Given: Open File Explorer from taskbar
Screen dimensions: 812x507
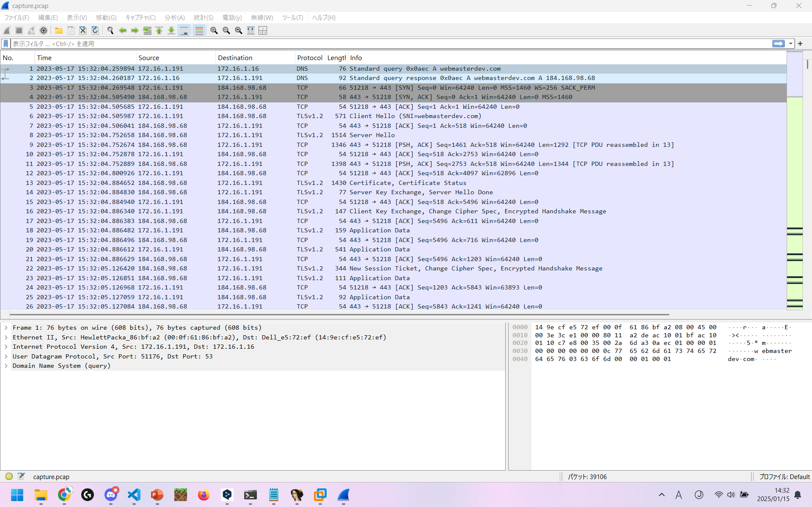Looking at the screenshot, I should [41, 495].
